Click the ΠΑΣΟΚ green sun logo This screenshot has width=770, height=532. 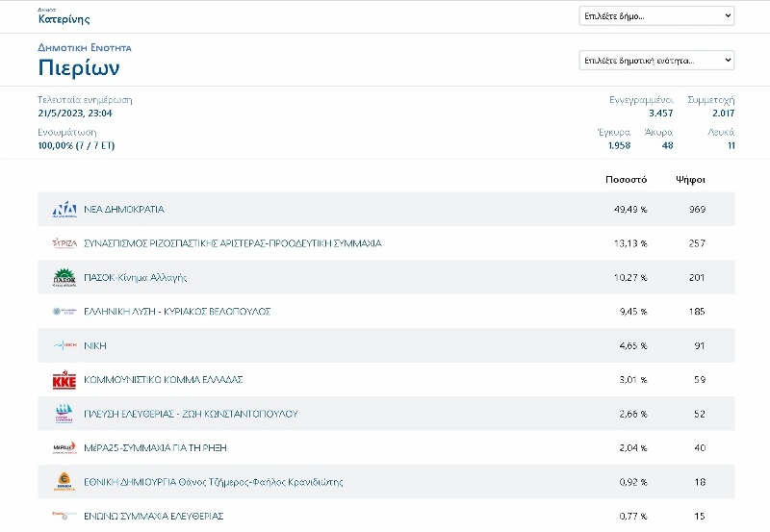tap(64, 278)
